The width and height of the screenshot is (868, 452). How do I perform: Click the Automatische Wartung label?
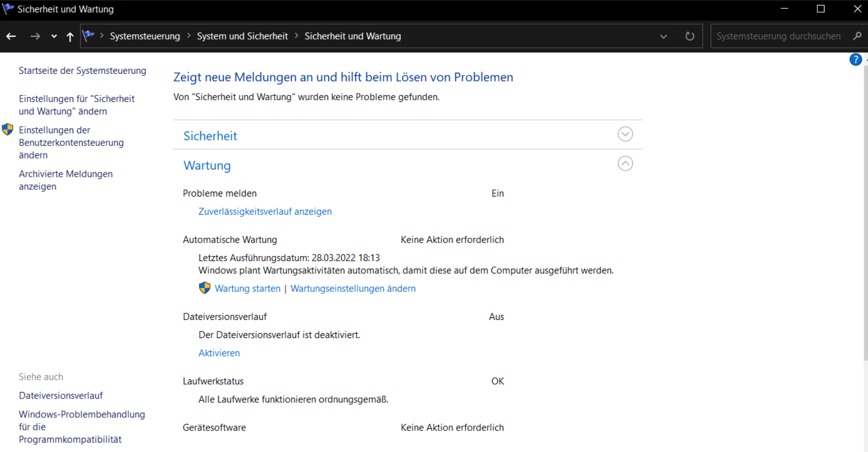230,239
